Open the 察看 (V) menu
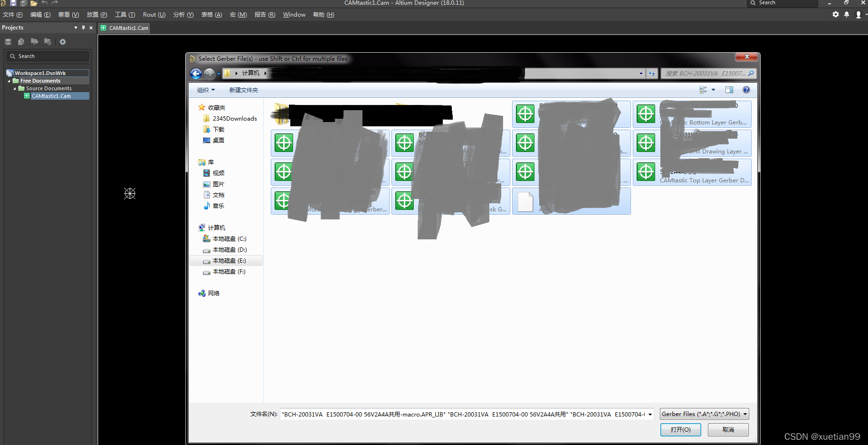The image size is (868, 445). [68, 15]
